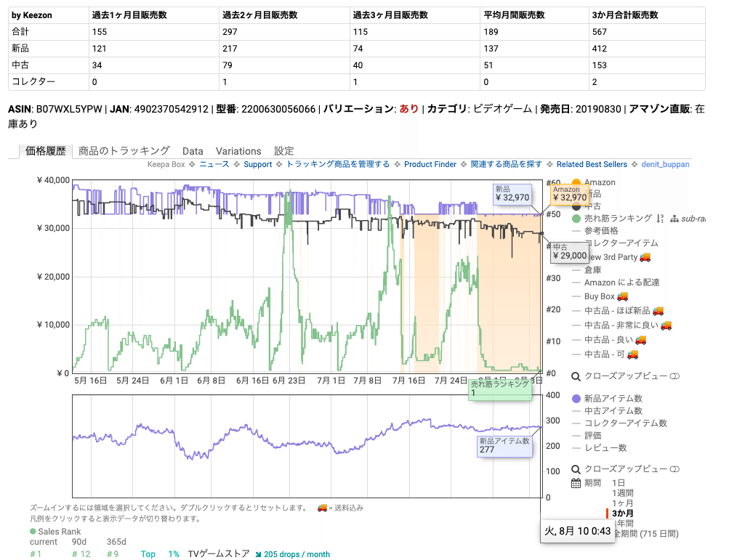
Task: Click the eye toggle beside クローズアップビュー
Action: point(675,376)
